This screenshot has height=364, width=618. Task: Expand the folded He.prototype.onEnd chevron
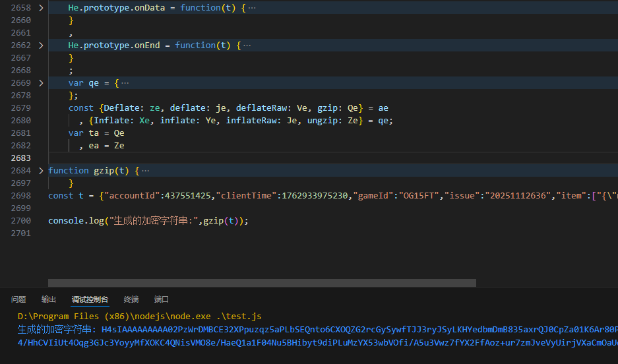(x=41, y=45)
